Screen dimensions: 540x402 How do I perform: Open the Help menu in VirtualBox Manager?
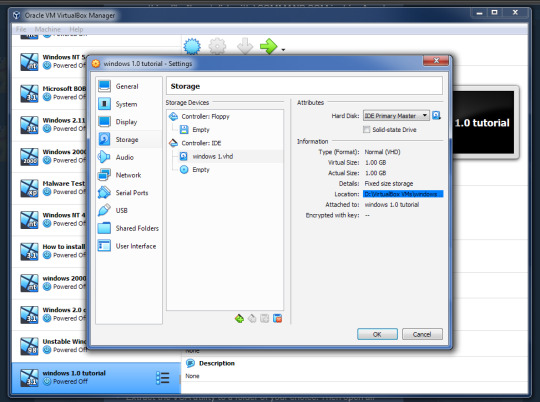[76, 29]
